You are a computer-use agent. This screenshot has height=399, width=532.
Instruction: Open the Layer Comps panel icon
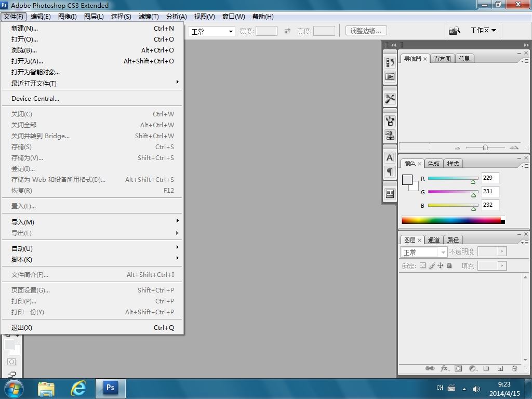(390, 194)
